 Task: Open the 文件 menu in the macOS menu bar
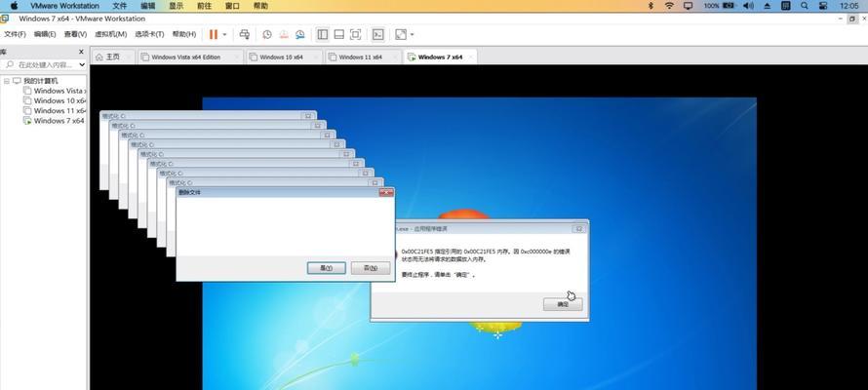tap(120, 6)
